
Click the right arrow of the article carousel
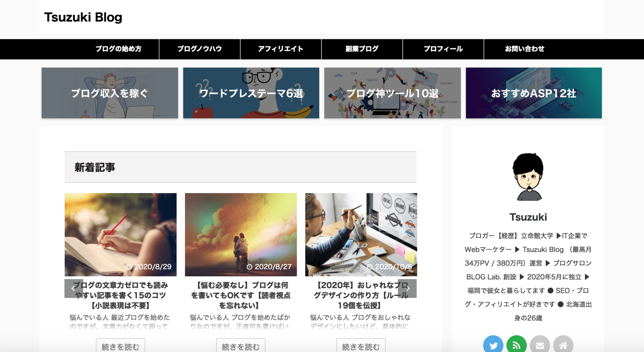pos(408,288)
